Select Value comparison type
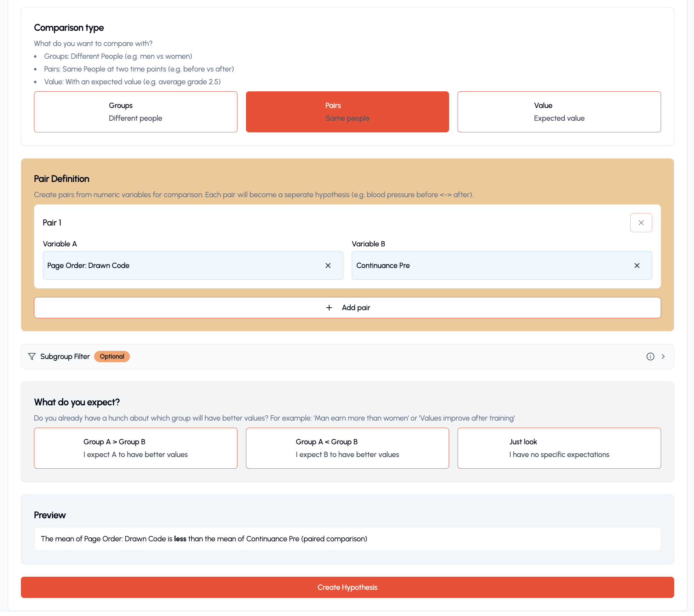Viewport: 694px width, 616px height. click(559, 112)
